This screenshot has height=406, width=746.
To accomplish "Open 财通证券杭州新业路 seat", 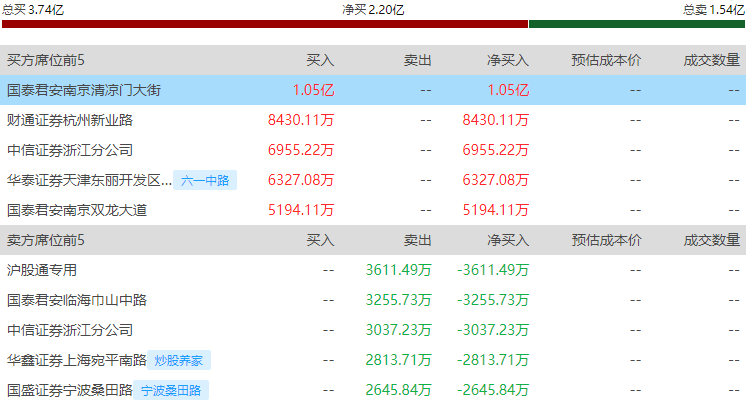I will click(70, 120).
